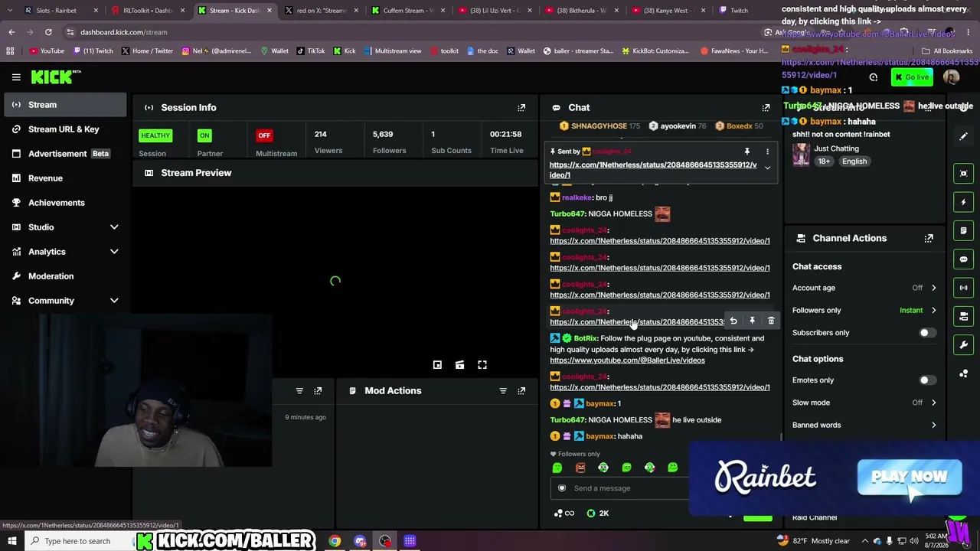Click the browser address bar showing dashboard.kick.com/stream

pos(413,32)
